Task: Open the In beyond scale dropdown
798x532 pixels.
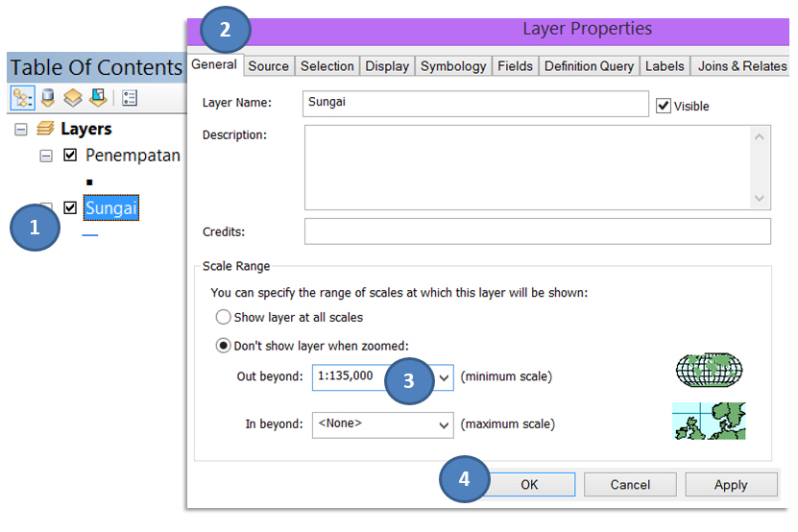Action: (444, 424)
